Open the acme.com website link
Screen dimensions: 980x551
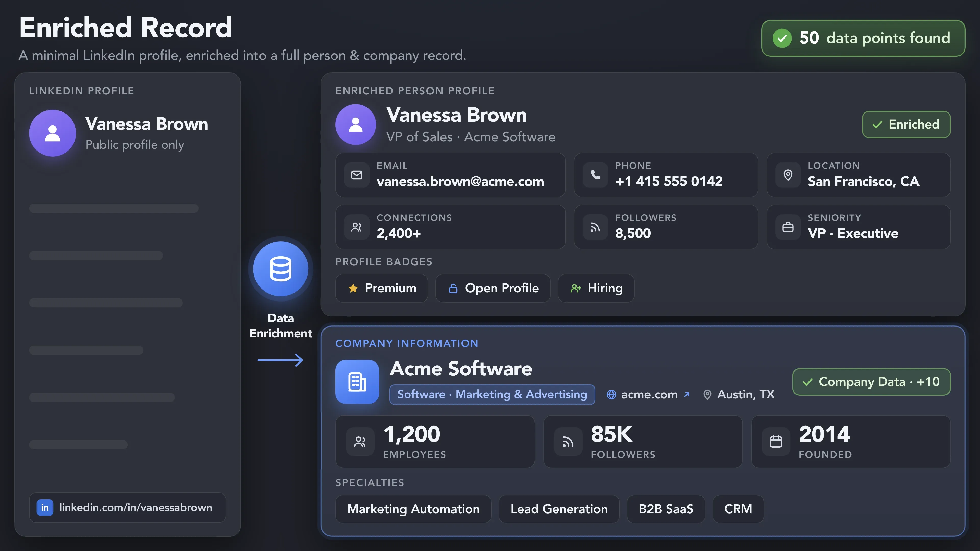[648, 395]
